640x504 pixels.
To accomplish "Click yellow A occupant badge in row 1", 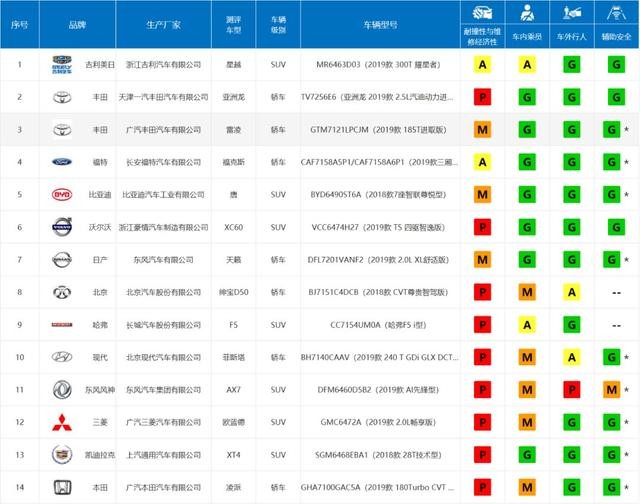I will point(527,64).
